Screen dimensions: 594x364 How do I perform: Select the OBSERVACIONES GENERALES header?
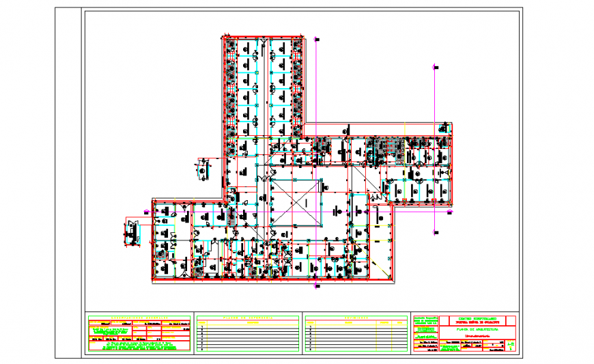click(x=139, y=318)
